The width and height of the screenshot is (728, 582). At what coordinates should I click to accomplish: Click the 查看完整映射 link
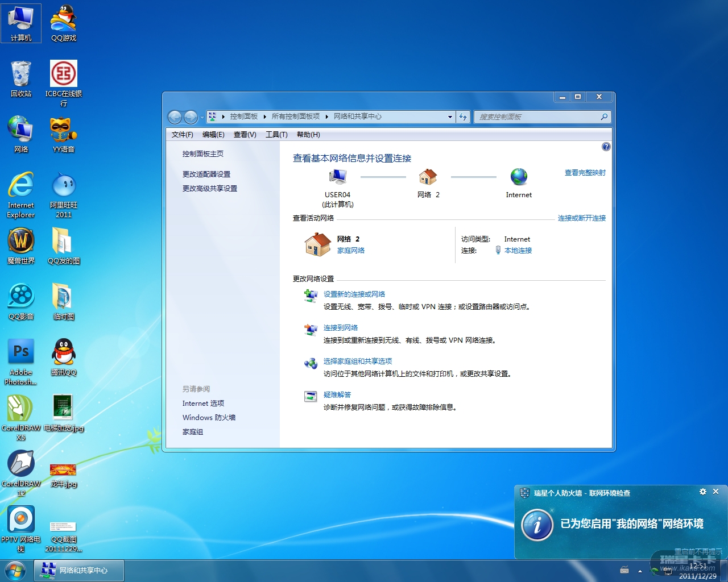coord(585,173)
